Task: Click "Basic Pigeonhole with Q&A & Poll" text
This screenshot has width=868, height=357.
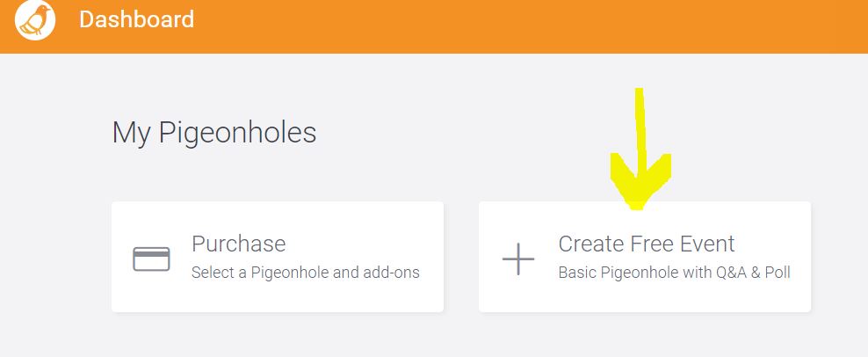Action: [x=674, y=273]
